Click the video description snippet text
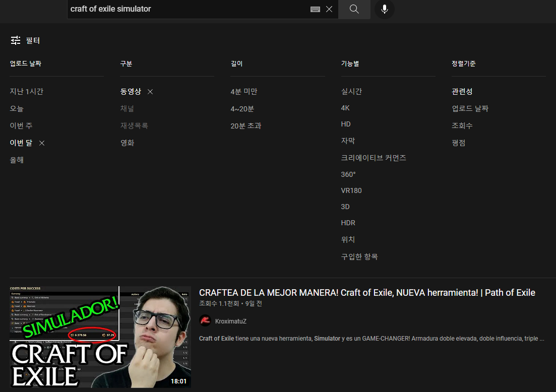The width and height of the screenshot is (556, 392). [372, 339]
